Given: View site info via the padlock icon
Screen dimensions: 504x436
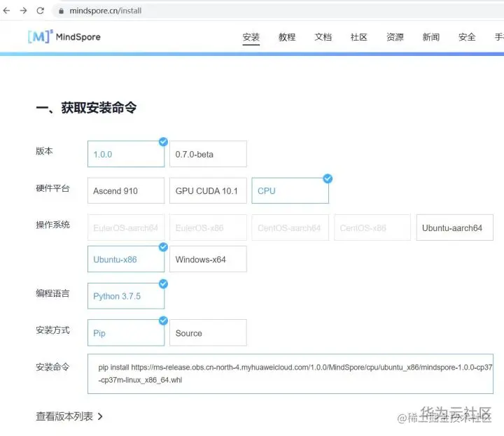Looking at the screenshot, I should [x=61, y=11].
